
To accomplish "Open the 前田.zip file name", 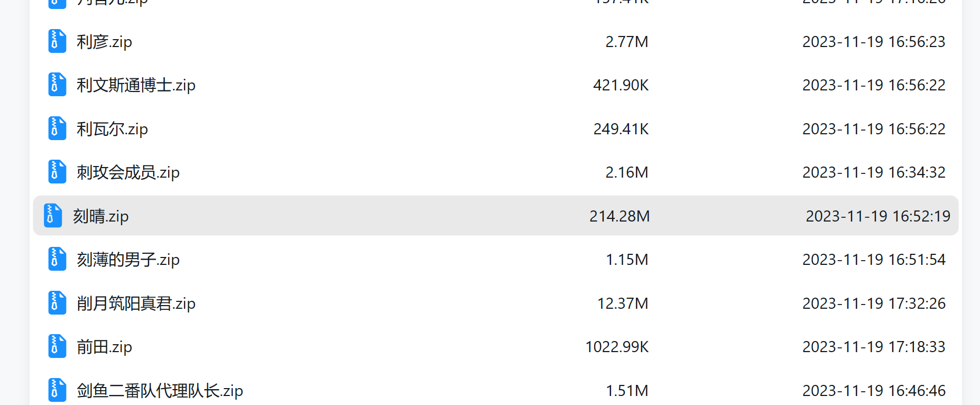I will click(104, 347).
